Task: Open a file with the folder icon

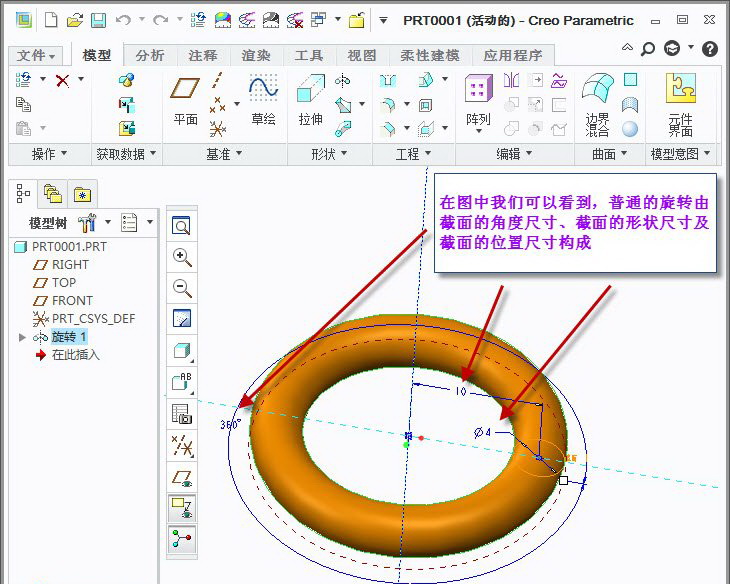Action: [74, 20]
